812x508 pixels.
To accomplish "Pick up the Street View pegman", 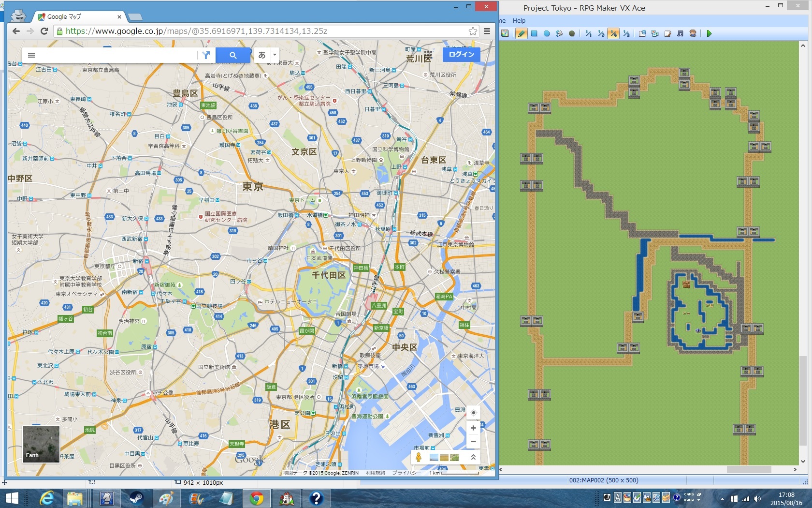I will (419, 457).
